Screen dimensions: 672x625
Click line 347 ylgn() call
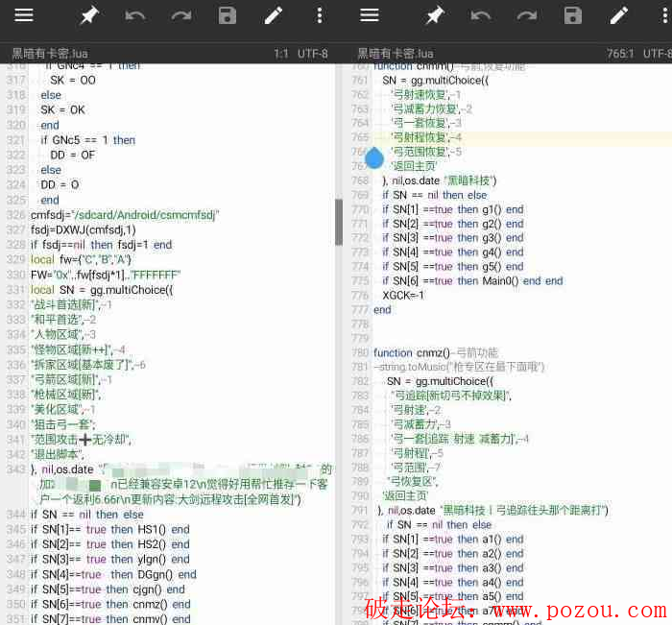152,560
